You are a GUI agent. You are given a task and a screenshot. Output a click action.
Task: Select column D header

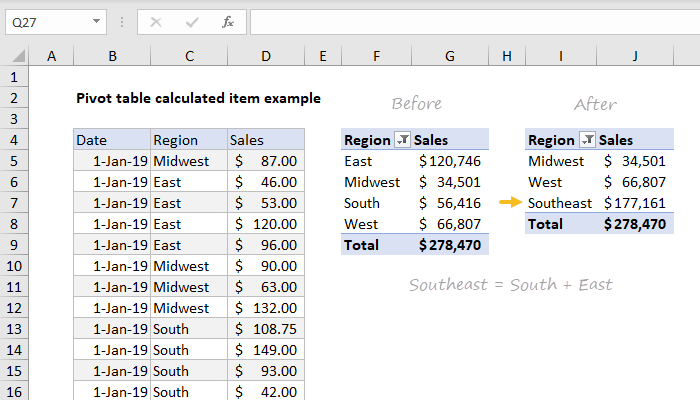click(266, 56)
